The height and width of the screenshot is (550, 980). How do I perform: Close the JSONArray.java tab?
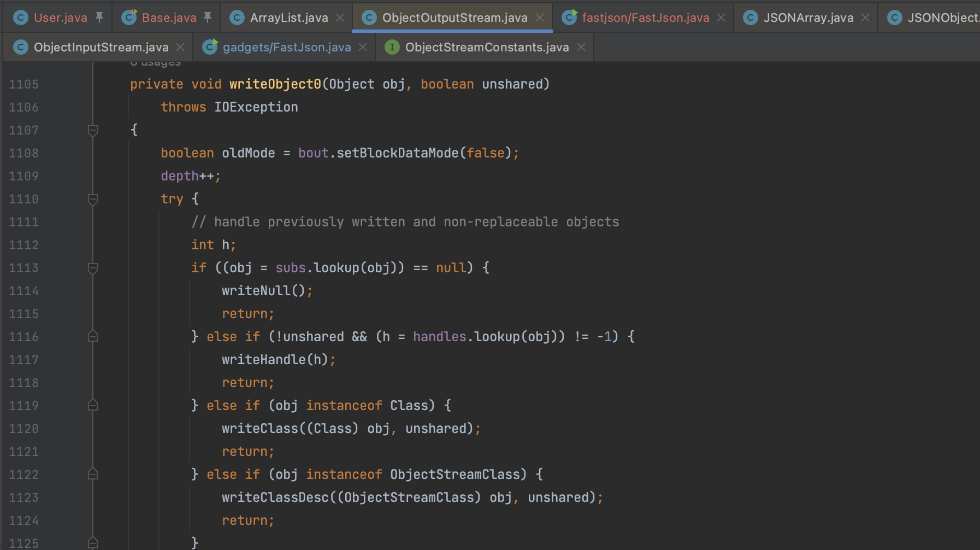click(x=865, y=17)
